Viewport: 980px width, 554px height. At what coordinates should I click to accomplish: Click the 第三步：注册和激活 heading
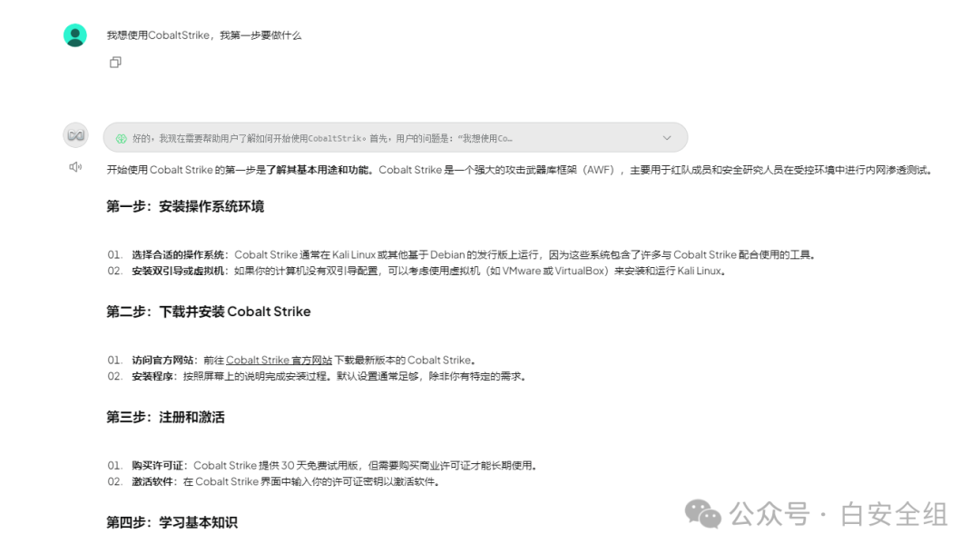[x=165, y=417]
